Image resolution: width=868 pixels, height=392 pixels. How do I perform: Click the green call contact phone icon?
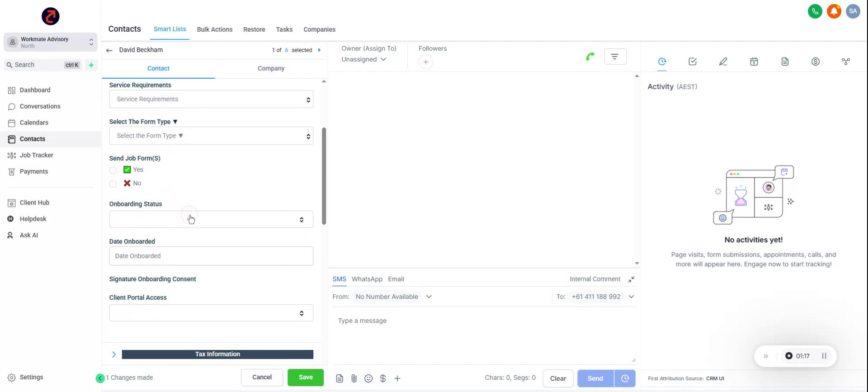click(590, 57)
